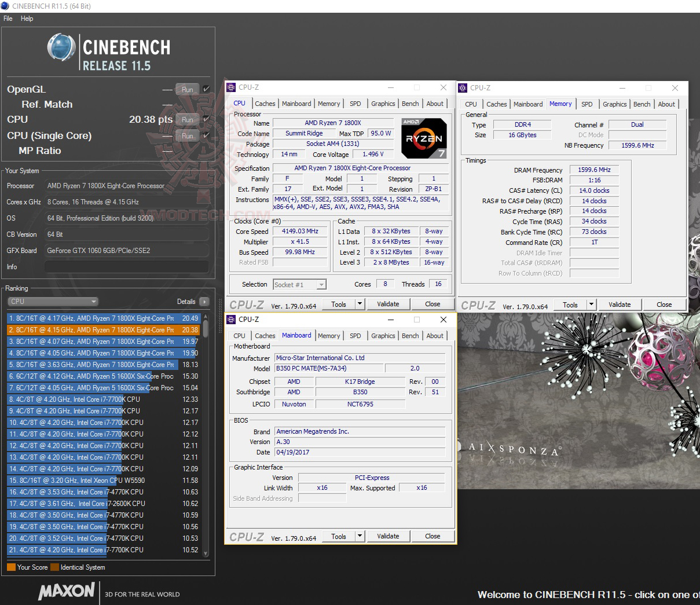Click the CPU-Z icon in Memory window title

tap(463, 88)
